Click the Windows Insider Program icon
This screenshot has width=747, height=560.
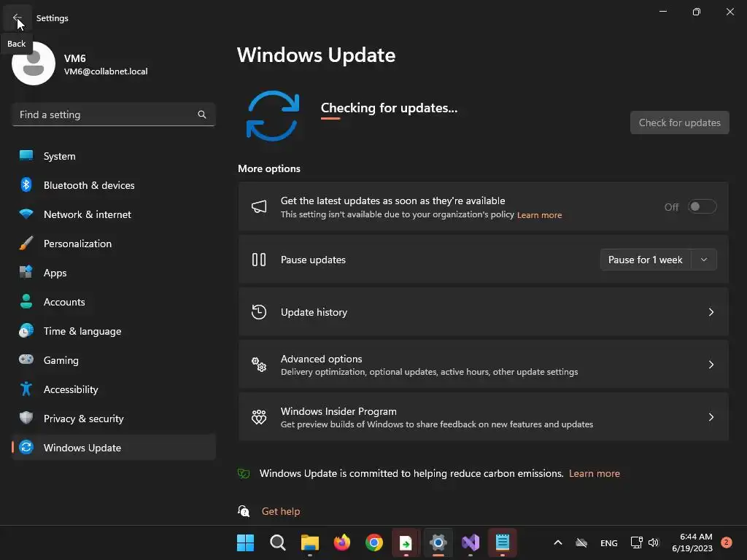(259, 417)
